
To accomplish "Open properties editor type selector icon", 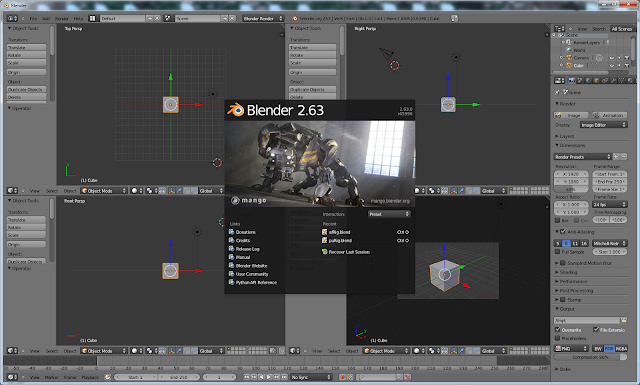I will click(560, 80).
